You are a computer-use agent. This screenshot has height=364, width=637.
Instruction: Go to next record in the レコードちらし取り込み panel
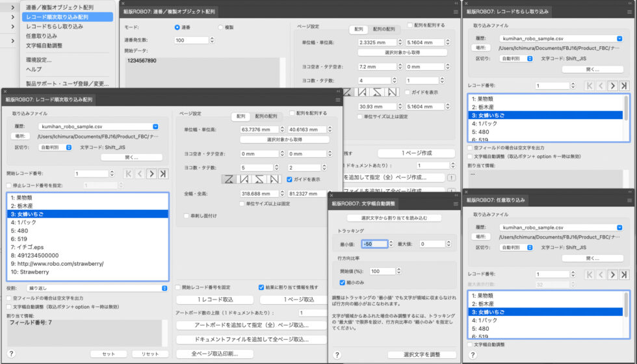tap(612, 86)
